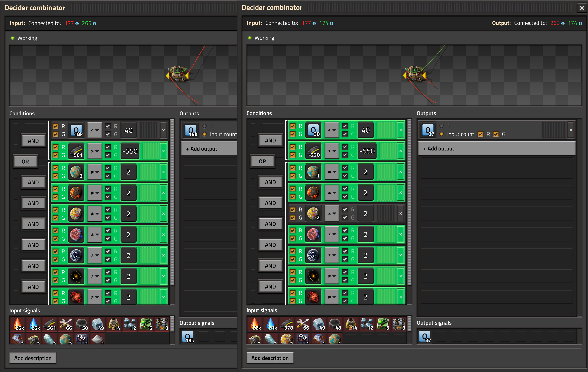Click the Q signal icon showing 38 in right conditions
The image size is (588, 372).
[313, 130]
